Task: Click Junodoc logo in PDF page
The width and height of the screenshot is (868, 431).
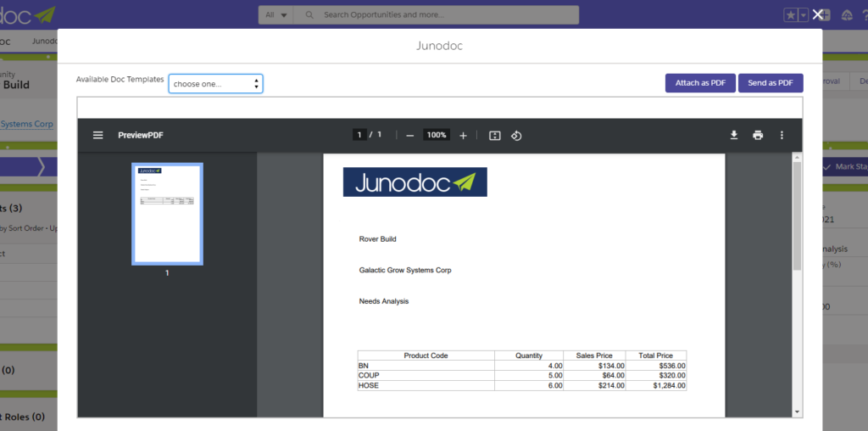Action: [415, 182]
